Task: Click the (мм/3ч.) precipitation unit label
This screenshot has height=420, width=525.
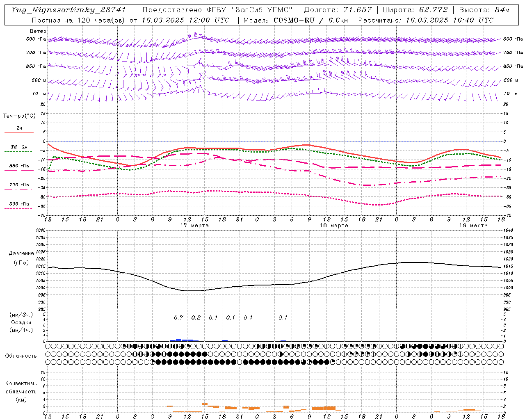Action: click(x=21, y=315)
